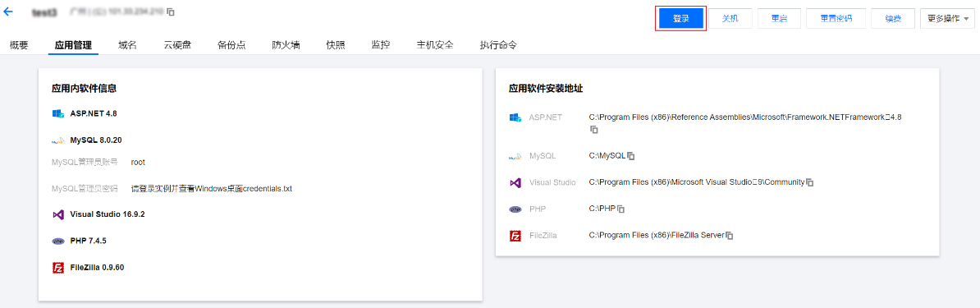Open the 执行命令 tab
Viewport: 980px width, 308px height.
[x=498, y=45]
